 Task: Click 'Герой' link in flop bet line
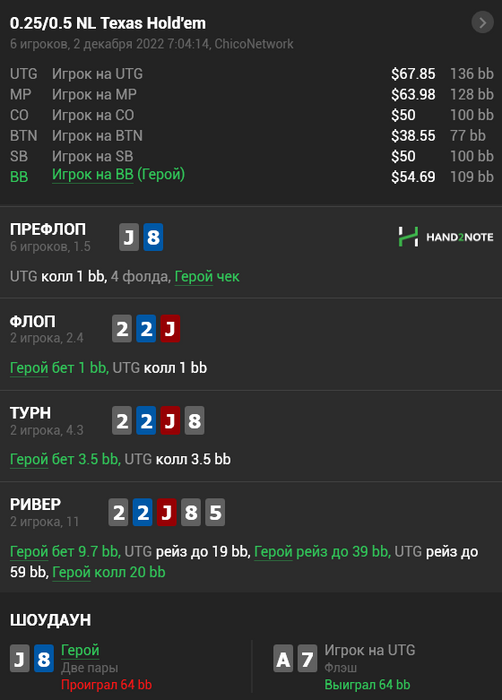tap(29, 368)
